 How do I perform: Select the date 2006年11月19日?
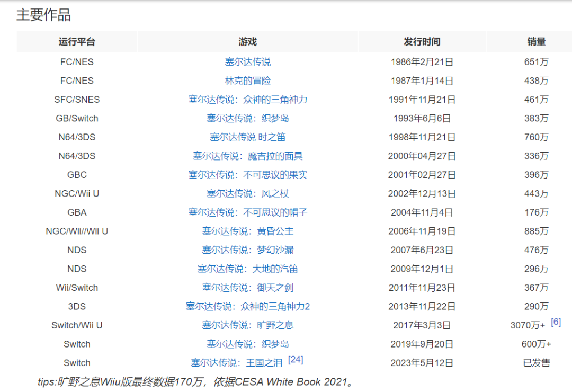click(x=422, y=231)
